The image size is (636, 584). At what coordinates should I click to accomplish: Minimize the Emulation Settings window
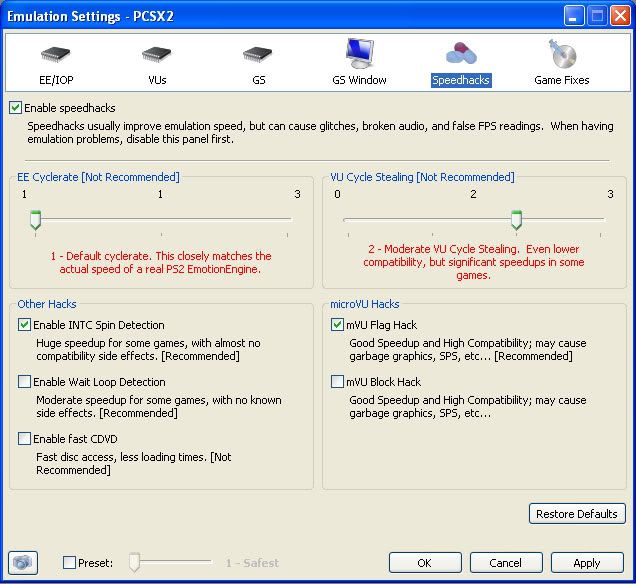pos(574,16)
